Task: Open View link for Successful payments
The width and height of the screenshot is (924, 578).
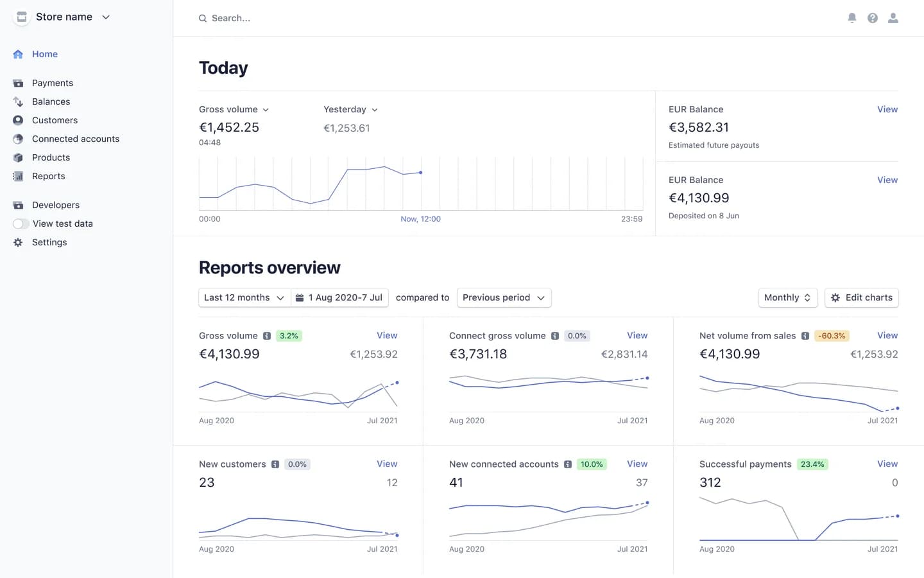Action: [x=887, y=464]
